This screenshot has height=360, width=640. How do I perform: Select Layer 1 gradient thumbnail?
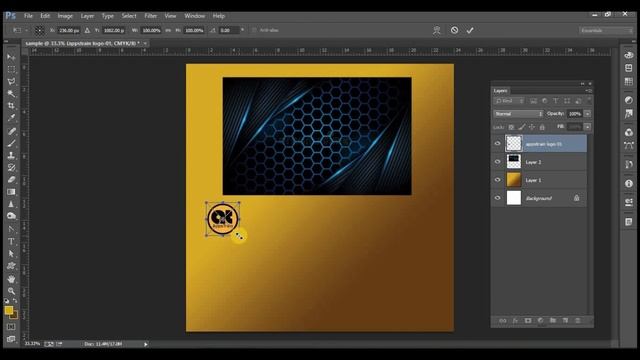tap(514, 180)
